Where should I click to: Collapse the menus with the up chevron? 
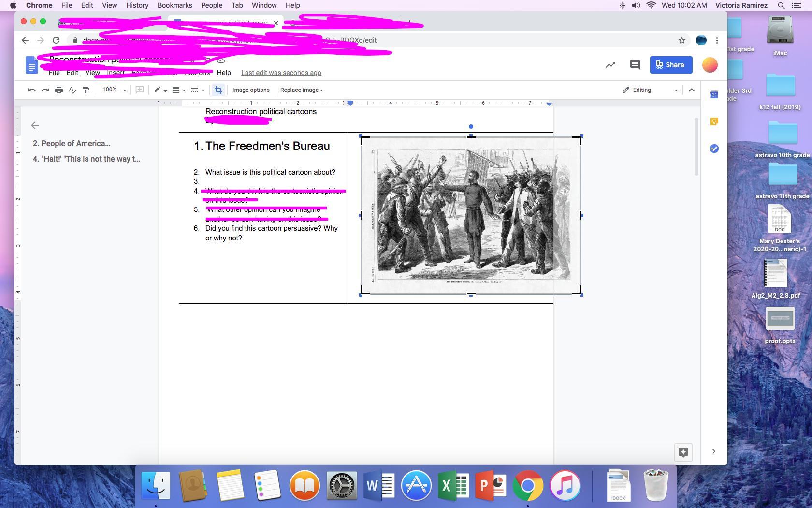tap(692, 90)
